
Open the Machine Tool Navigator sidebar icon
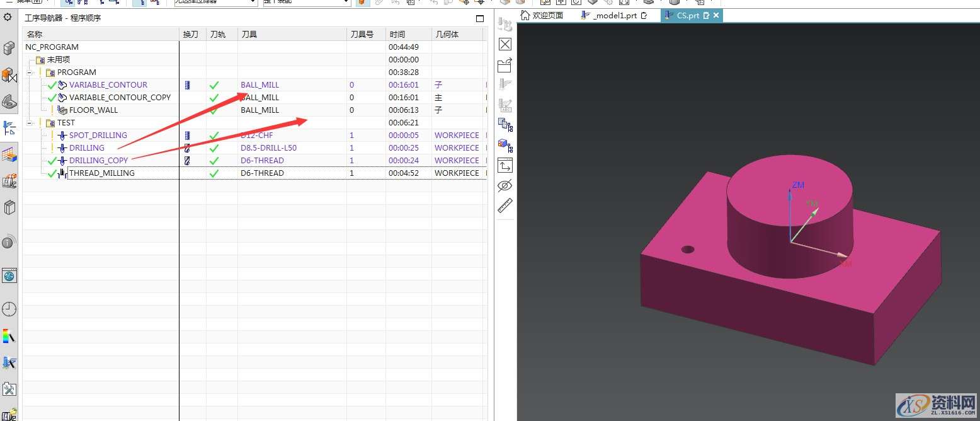coord(9,182)
